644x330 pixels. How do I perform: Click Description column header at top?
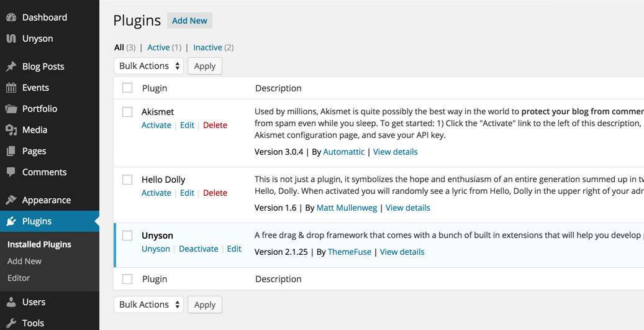point(278,88)
